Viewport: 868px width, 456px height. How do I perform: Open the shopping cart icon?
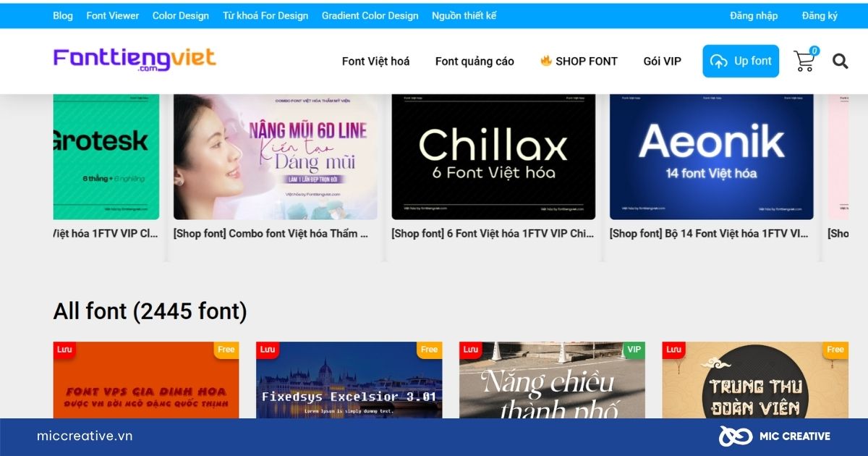click(805, 61)
